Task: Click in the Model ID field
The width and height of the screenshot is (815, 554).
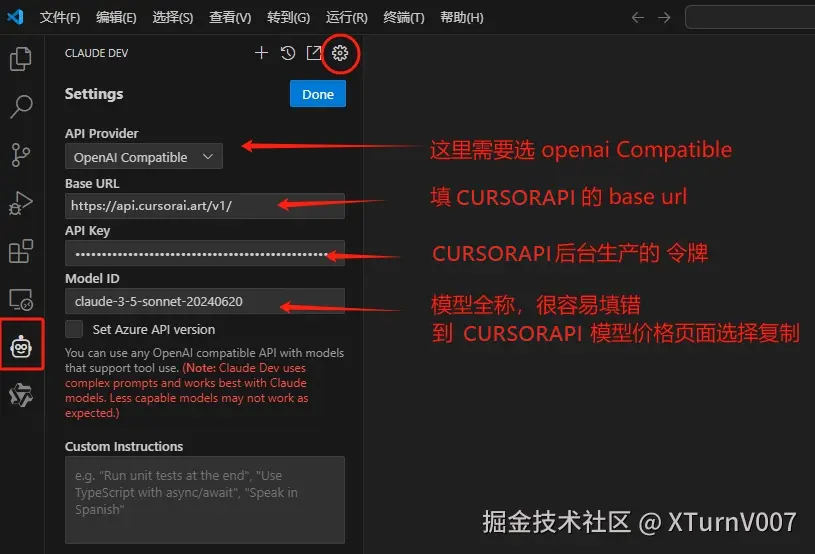Action: (205, 301)
